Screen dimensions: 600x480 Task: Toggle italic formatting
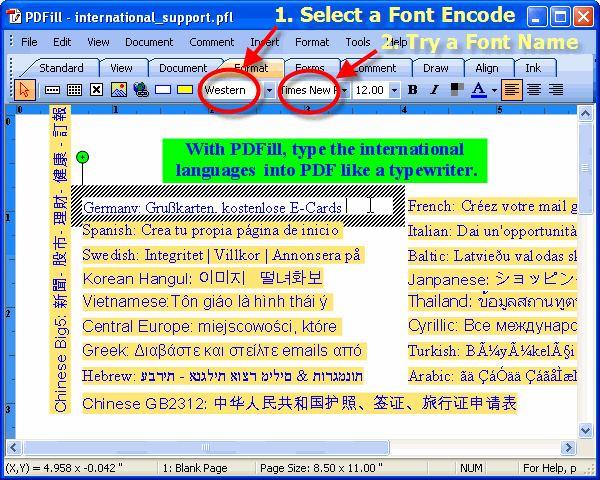[x=434, y=90]
